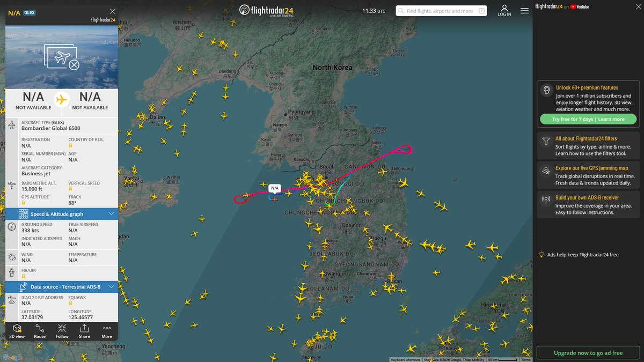Click the GPS jamming map icon
The image size is (644, 362).
[x=546, y=171]
